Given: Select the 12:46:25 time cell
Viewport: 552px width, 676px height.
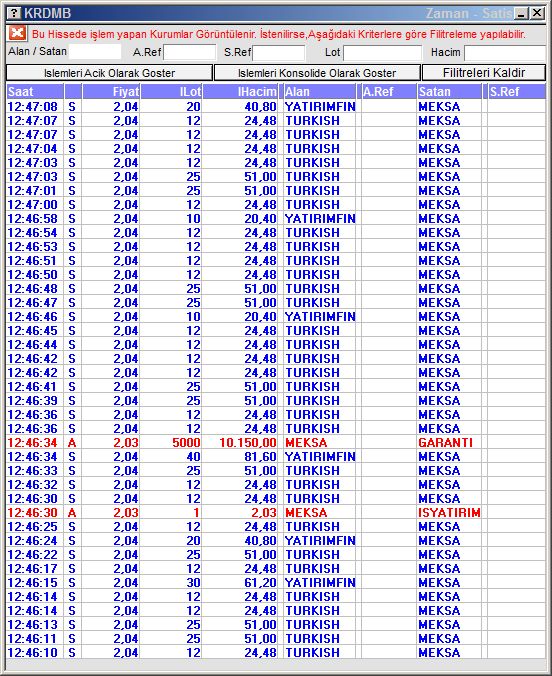Looking at the screenshot, I should (33, 527).
